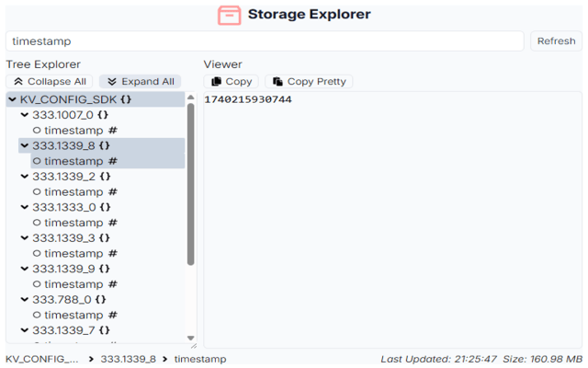Select timestamp under 333.1339_9
Screen dimensions: 588x368
pyautogui.click(x=73, y=284)
